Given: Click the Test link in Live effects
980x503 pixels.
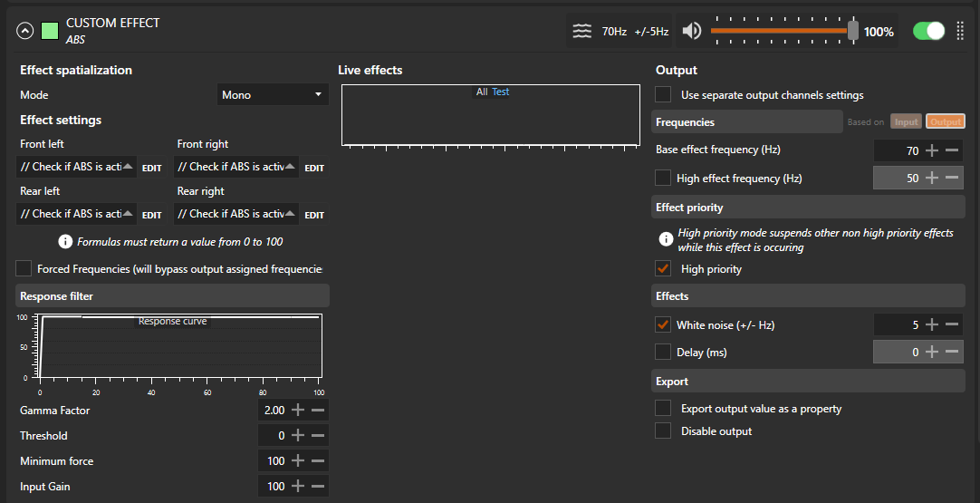Looking at the screenshot, I should pos(500,92).
